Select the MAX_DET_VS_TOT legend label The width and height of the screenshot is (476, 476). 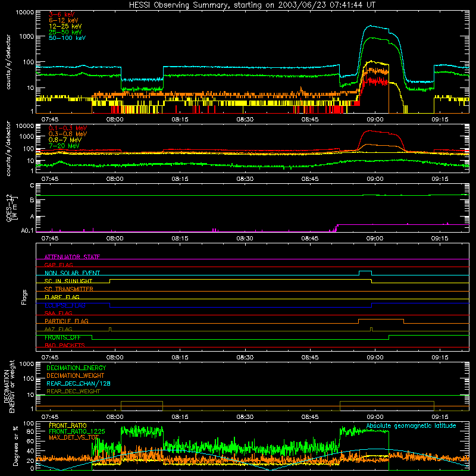click(74, 437)
